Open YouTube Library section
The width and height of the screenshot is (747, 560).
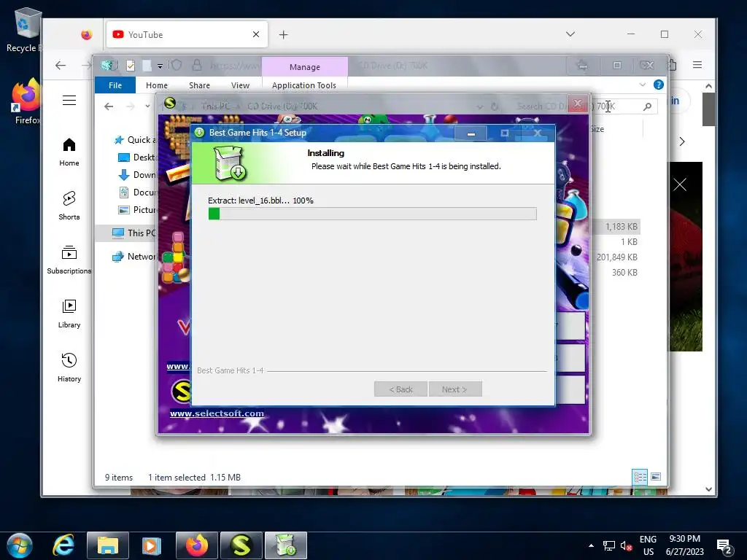pos(69,314)
